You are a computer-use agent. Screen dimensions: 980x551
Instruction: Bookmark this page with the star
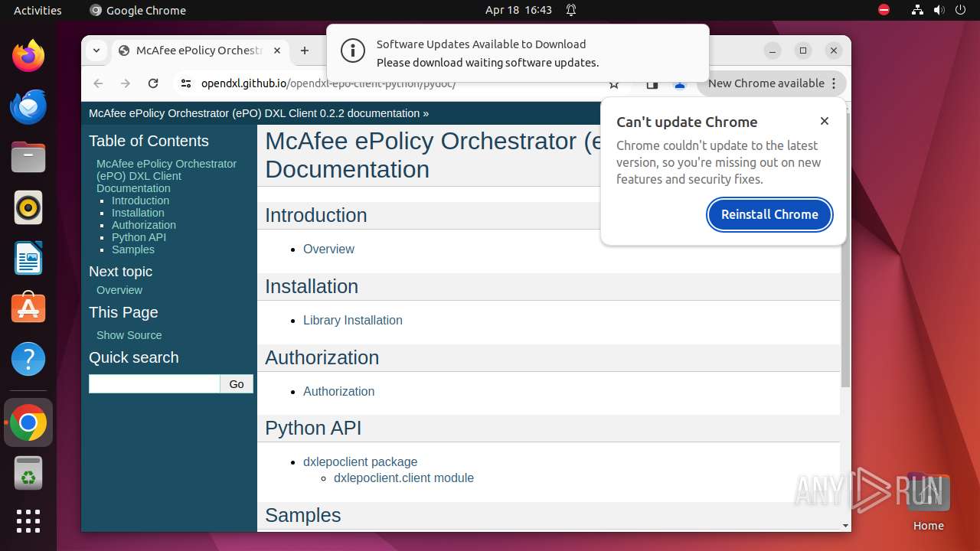pyautogui.click(x=614, y=84)
